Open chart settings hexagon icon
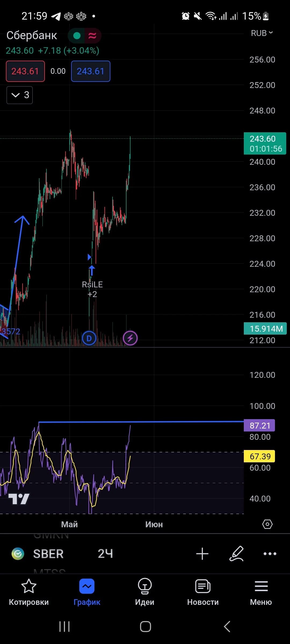This screenshot has width=290, height=644. coord(267,524)
